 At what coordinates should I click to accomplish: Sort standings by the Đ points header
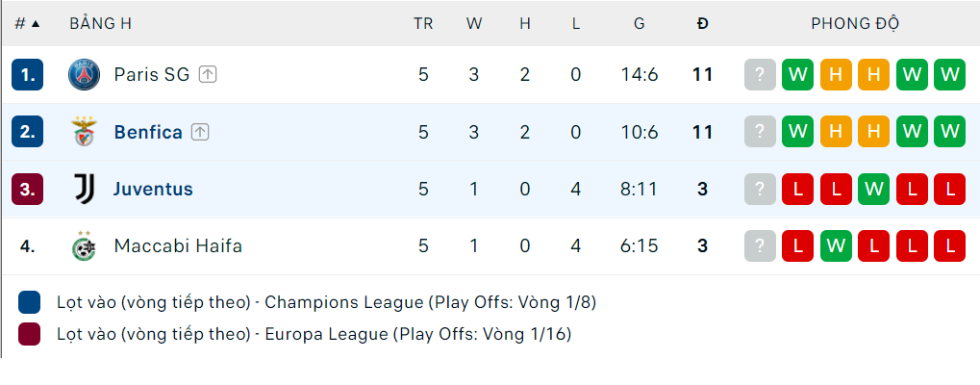point(702,24)
